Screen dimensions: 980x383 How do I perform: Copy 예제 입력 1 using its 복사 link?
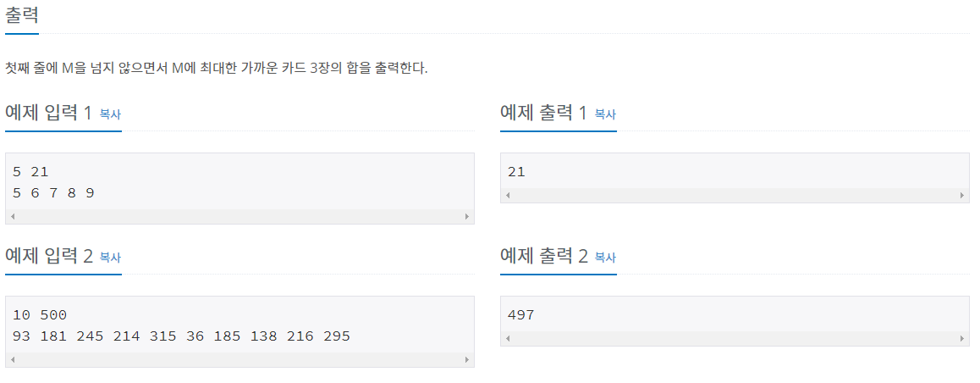coord(110,114)
